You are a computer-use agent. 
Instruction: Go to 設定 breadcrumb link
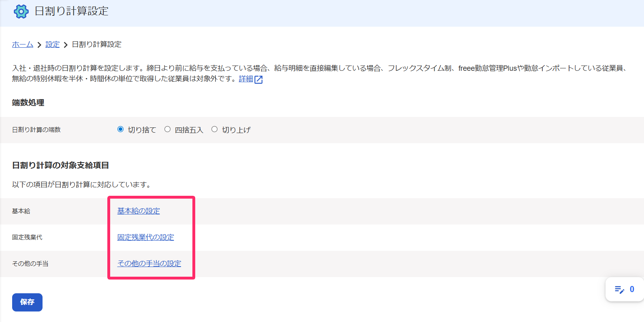click(53, 44)
